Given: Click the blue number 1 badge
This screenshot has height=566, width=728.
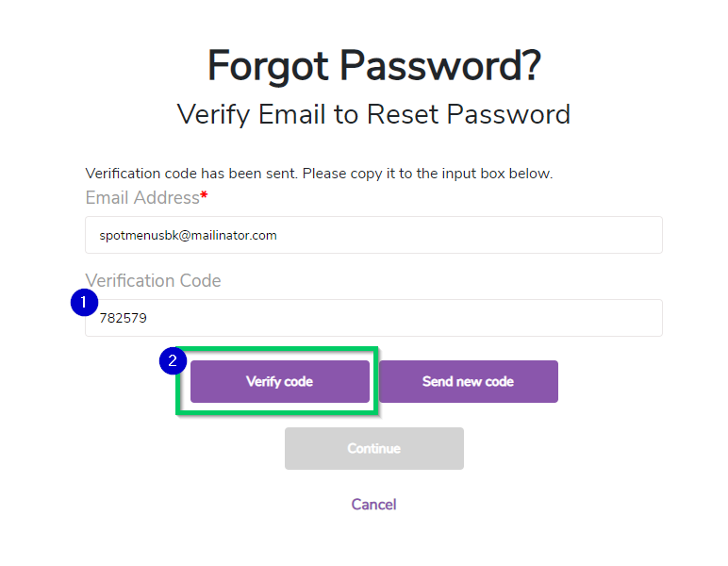Looking at the screenshot, I should [85, 303].
